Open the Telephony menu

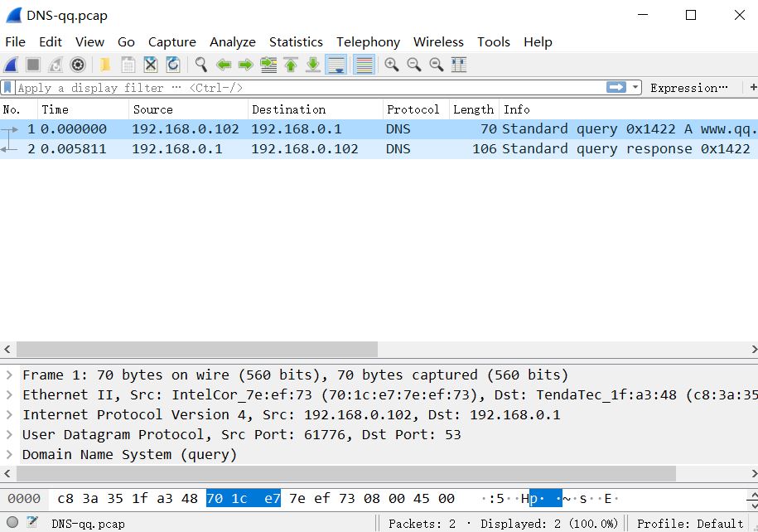[x=369, y=42]
